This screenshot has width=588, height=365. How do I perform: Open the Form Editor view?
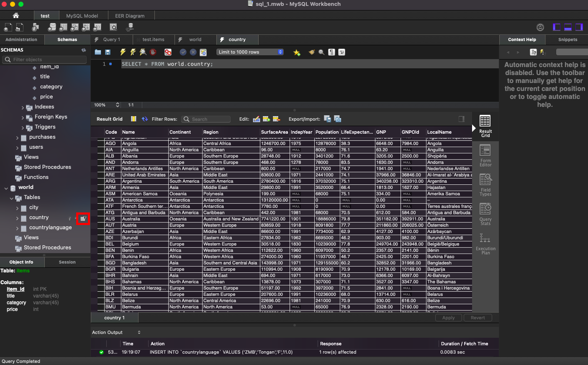point(485,155)
